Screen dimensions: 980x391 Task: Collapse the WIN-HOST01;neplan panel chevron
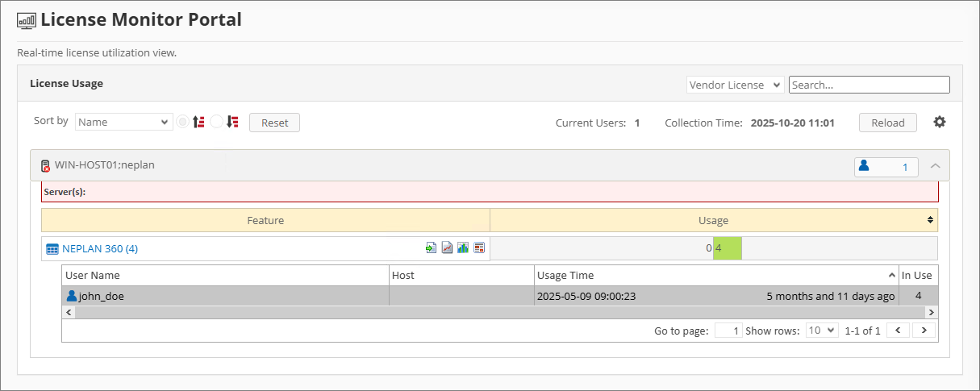pos(936,166)
